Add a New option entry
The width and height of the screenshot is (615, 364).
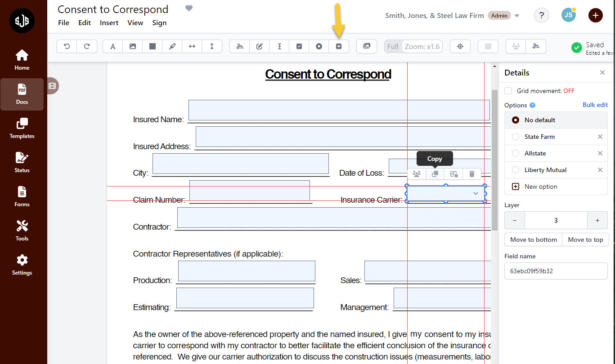click(x=556, y=186)
